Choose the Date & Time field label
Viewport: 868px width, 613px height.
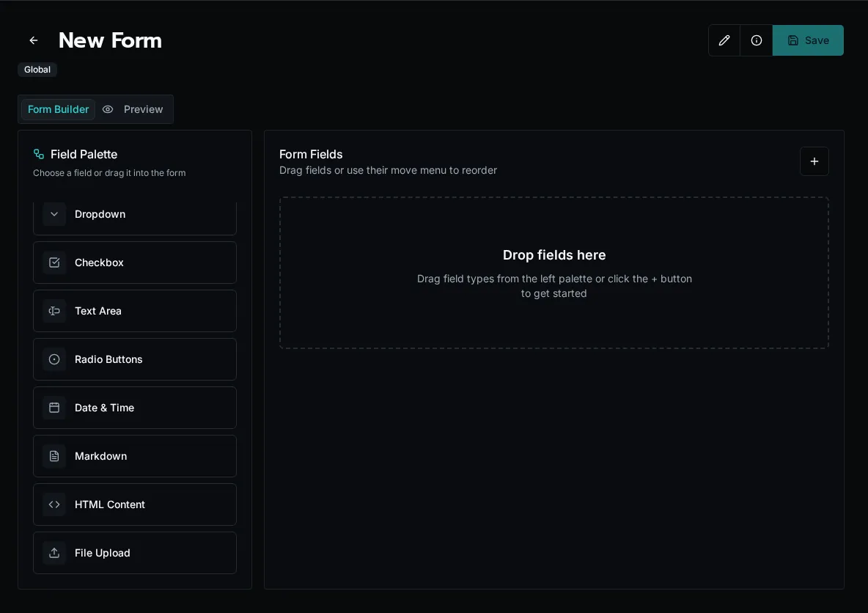(105, 408)
